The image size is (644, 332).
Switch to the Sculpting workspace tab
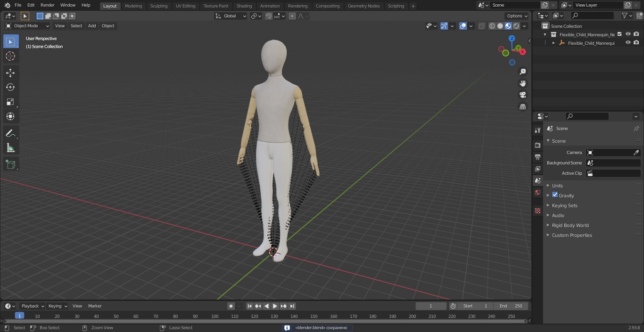(x=159, y=6)
